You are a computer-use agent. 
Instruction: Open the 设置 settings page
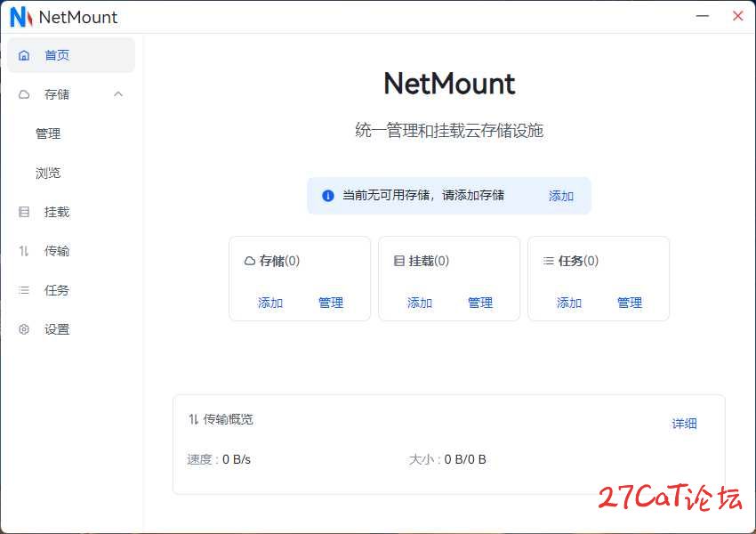pyautogui.click(x=71, y=329)
